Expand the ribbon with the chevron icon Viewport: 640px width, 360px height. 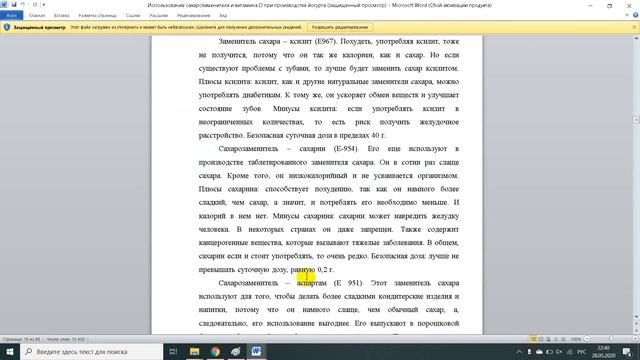(627, 16)
